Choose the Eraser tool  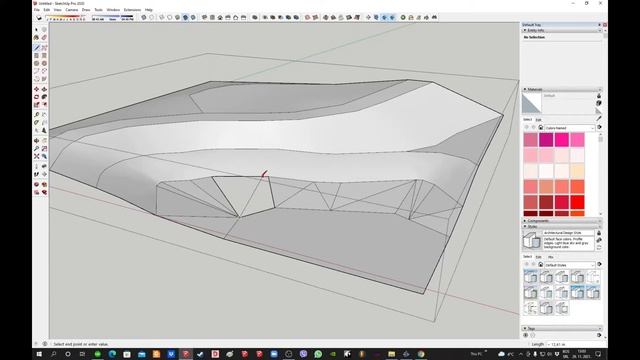[x=44, y=38]
